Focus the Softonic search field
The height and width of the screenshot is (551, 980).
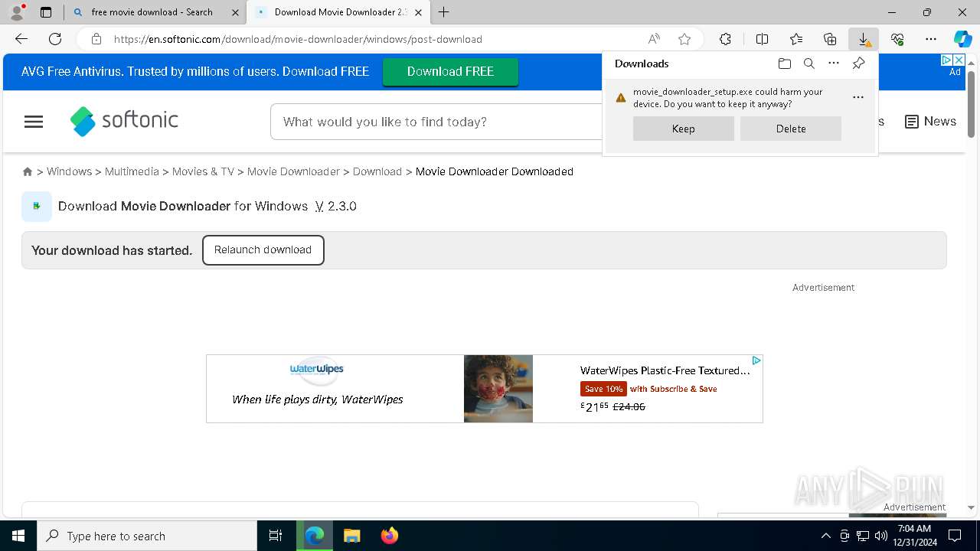coord(436,122)
